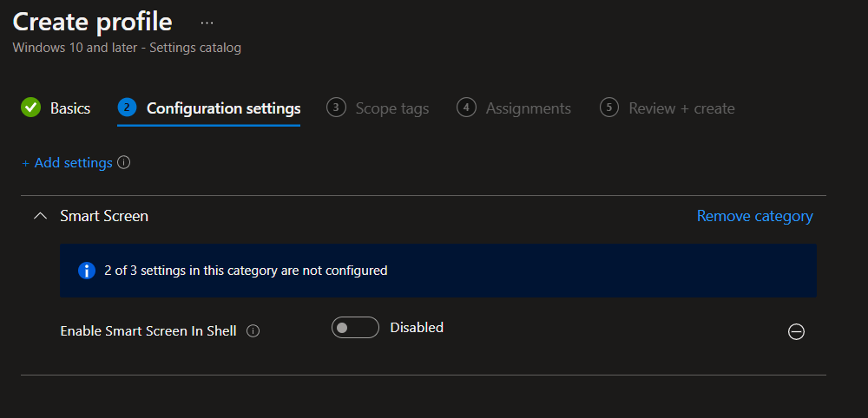Click the step 3 number circle
868x418 pixels.
coord(336,108)
